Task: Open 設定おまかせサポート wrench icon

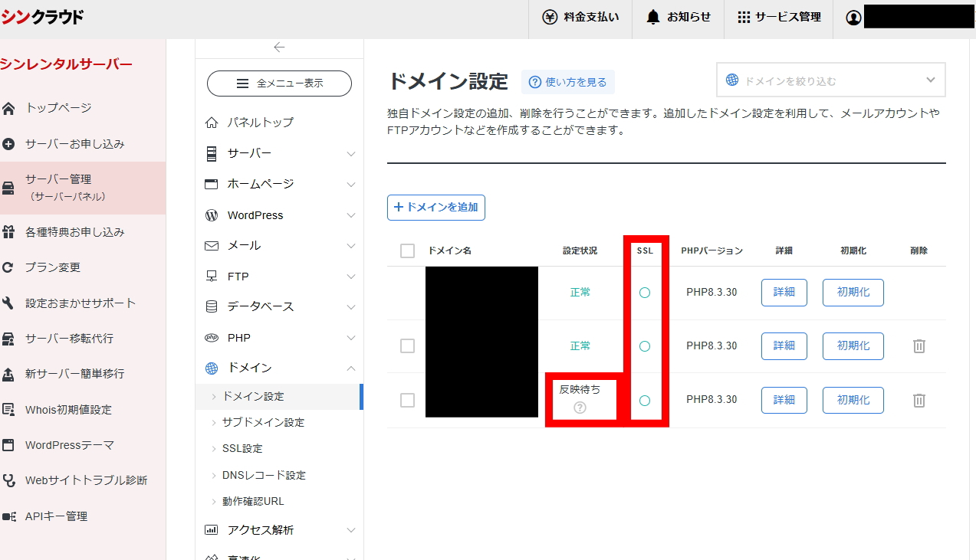Action: click(9, 303)
